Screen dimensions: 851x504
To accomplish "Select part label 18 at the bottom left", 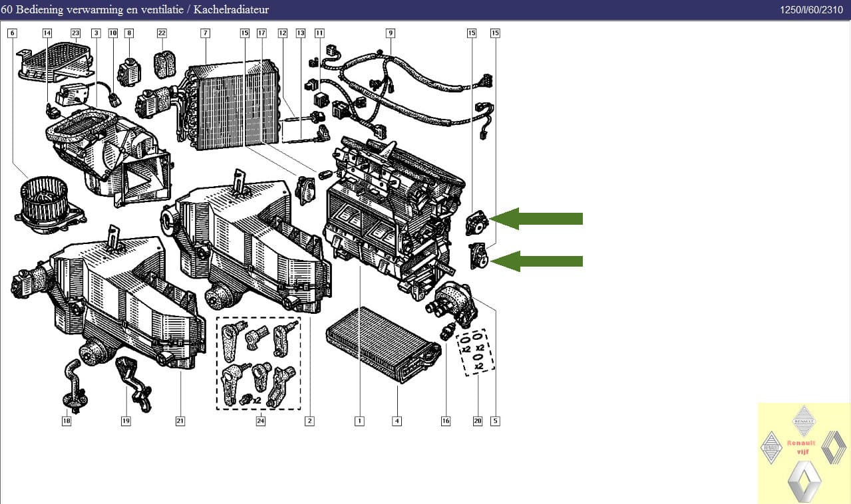I will point(66,420).
